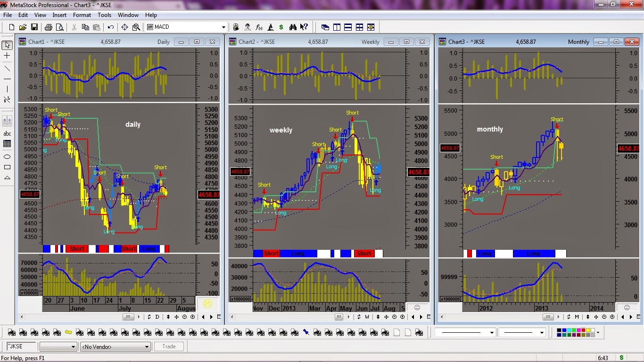The width and height of the screenshot is (644, 362).
Task: Tile windows in vertical columns icon
Action: pyautogui.click(x=337, y=27)
